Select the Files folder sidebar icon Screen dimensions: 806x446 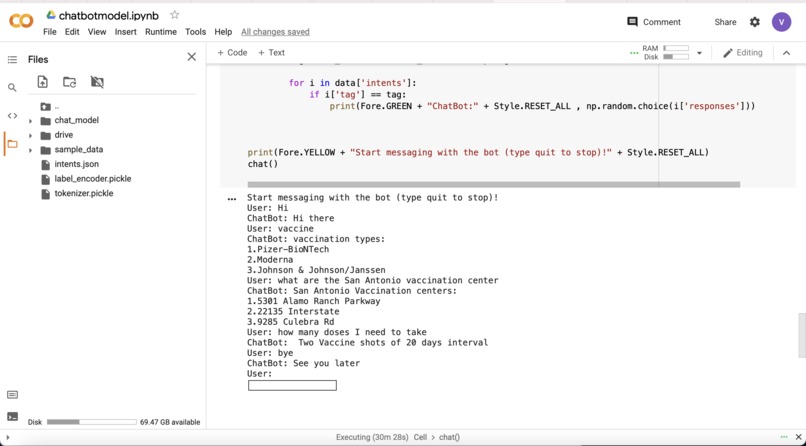tap(12, 144)
